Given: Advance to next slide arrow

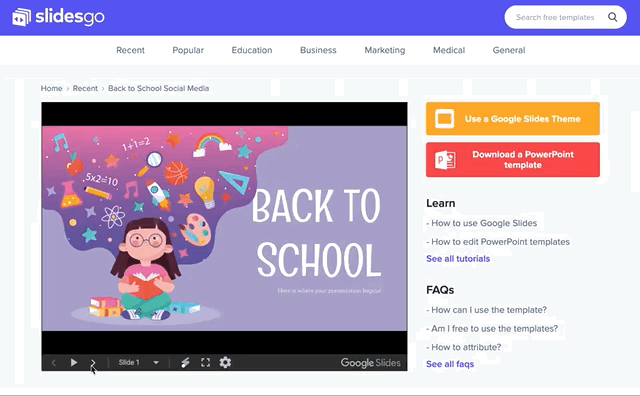Looking at the screenshot, I should coord(93,363).
